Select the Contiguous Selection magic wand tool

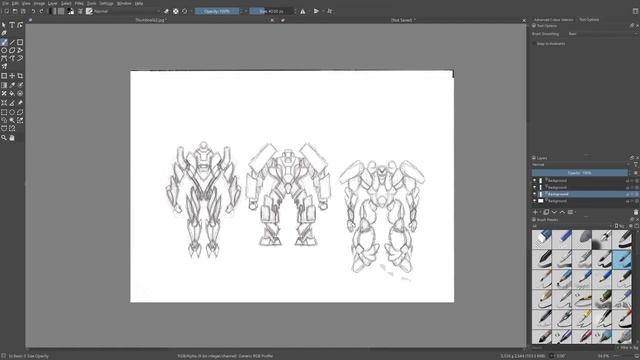(12, 120)
